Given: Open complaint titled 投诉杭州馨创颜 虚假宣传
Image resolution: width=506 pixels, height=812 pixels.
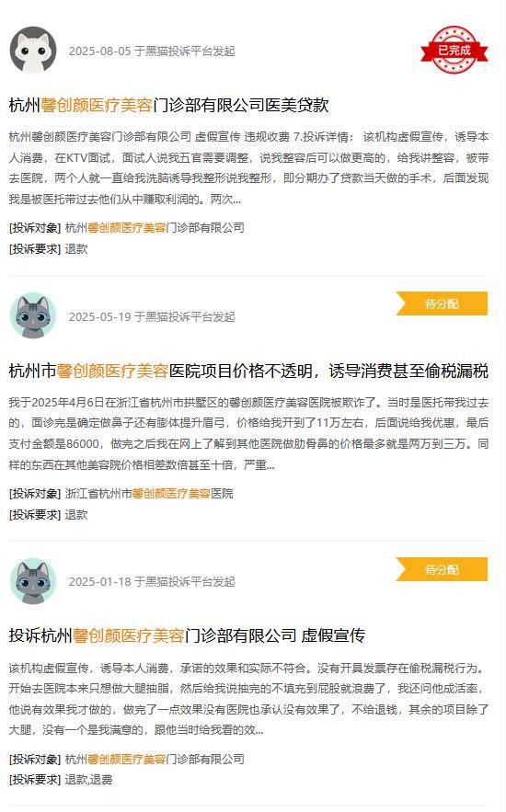Looking at the screenshot, I should pos(187,635).
